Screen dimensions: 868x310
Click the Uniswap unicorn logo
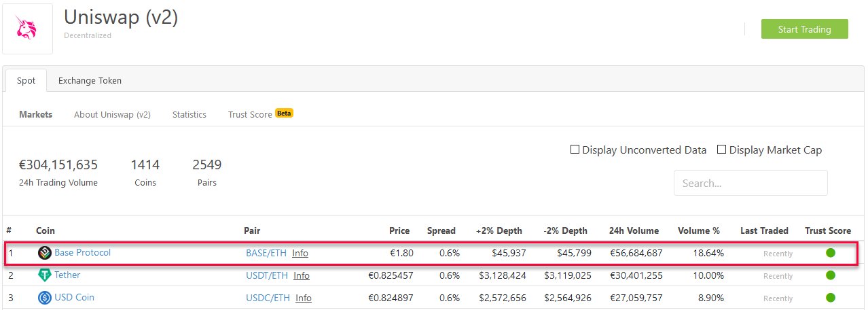28,29
